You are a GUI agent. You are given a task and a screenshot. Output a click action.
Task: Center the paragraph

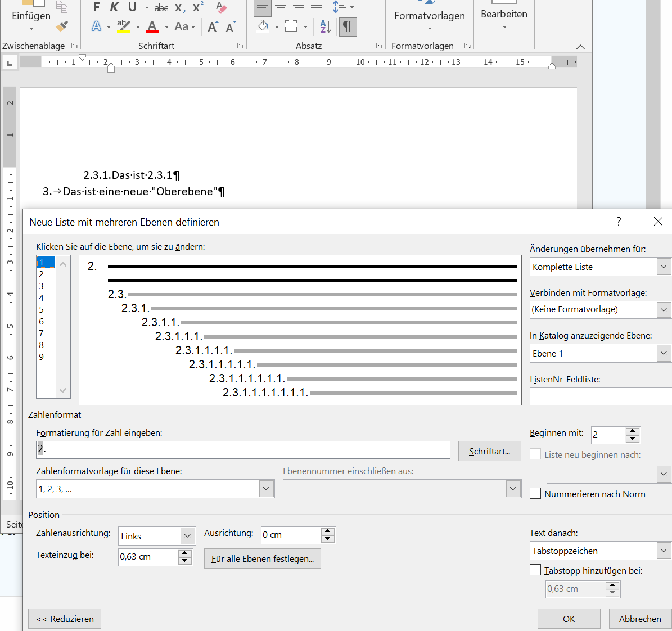[x=281, y=7]
